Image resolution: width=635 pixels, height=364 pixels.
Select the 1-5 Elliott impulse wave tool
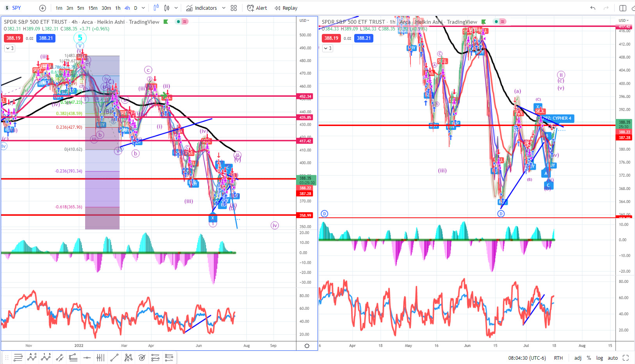(46, 357)
